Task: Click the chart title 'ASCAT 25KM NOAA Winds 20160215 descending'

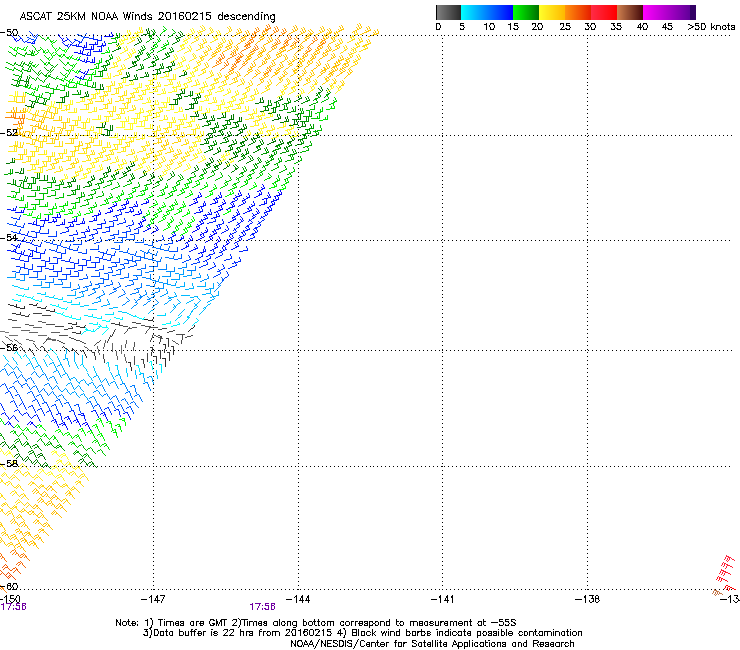Action: [147, 17]
